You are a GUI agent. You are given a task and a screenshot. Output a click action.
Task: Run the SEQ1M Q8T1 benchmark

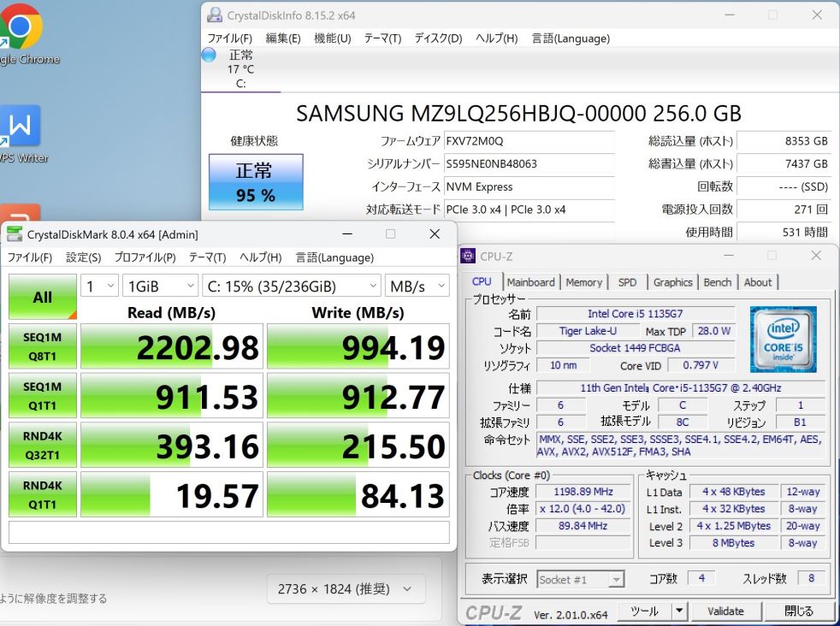42,346
